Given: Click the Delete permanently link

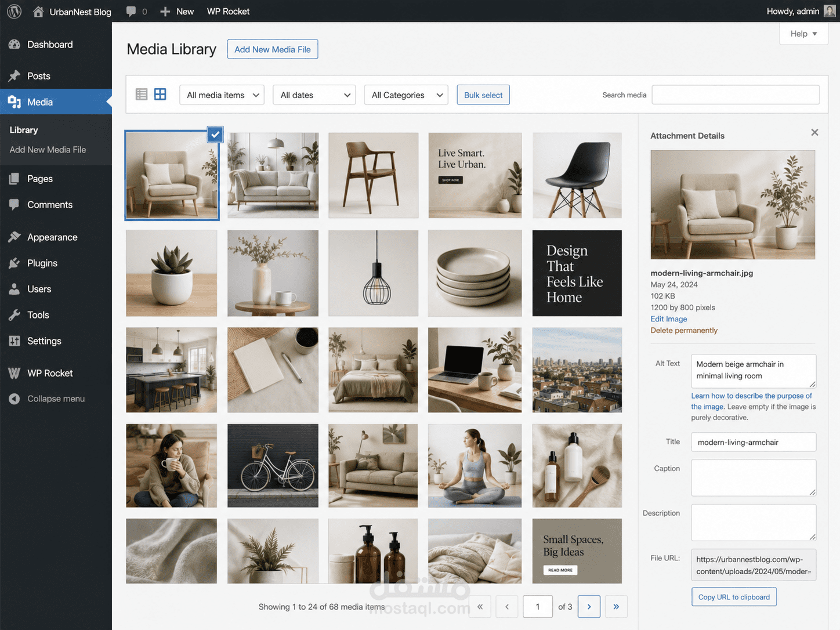Looking at the screenshot, I should [x=684, y=330].
